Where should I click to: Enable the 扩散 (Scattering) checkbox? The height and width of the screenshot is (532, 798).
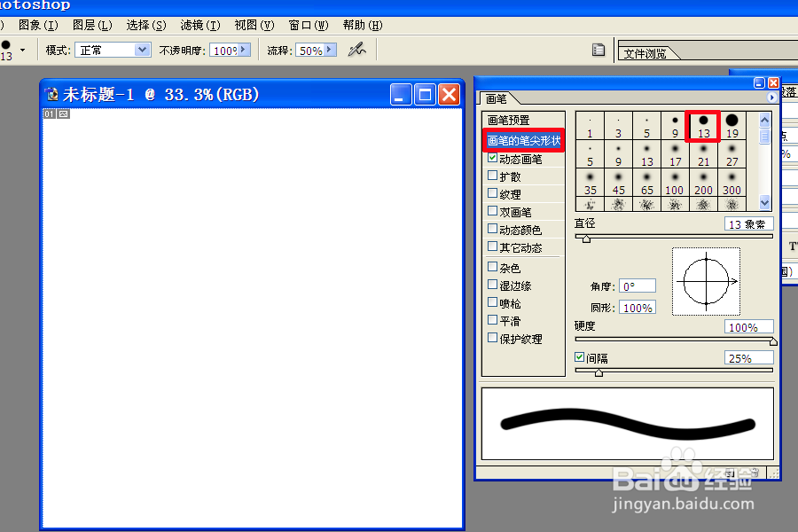pyautogui.click(x=490, y=176)
